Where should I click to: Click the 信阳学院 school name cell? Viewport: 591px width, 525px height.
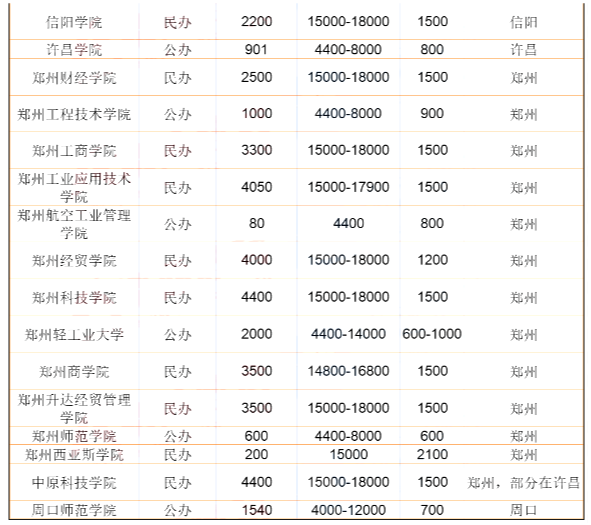74,22
